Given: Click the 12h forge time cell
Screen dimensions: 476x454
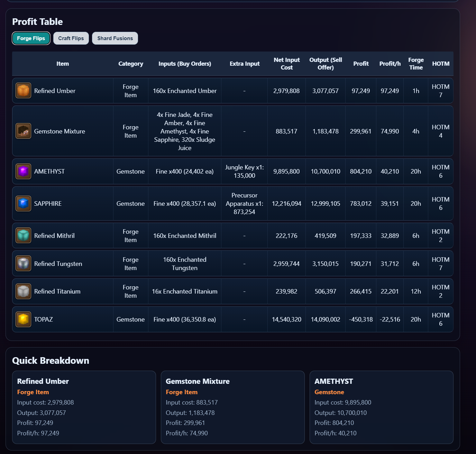Looking at the screenshot, I should coord(416,291).
